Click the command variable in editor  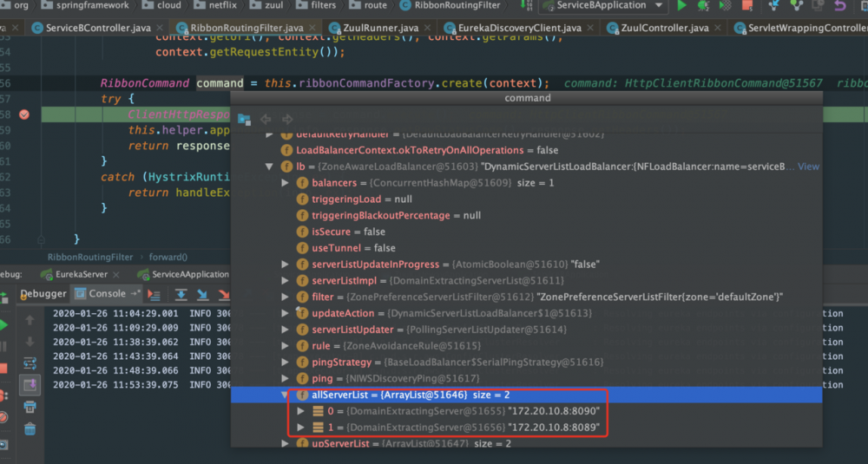pyautogui.click(x=220, y=83)
